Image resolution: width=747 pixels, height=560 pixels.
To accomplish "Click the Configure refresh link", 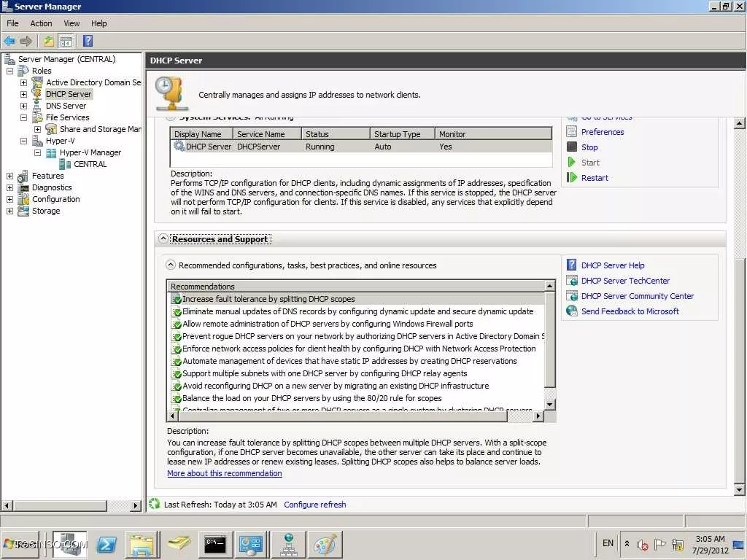I will point(315,505).
